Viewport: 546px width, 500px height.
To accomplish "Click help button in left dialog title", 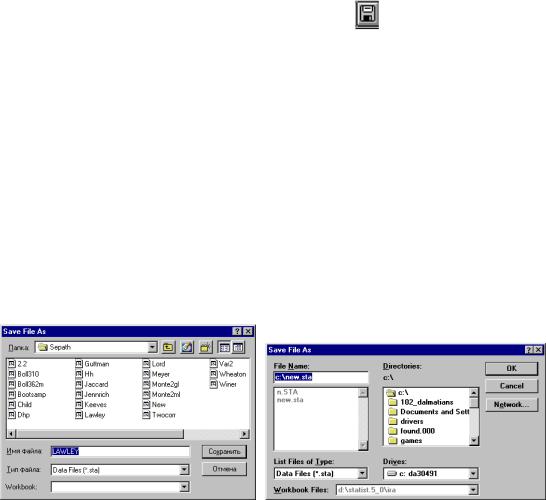I will point(237,331).
